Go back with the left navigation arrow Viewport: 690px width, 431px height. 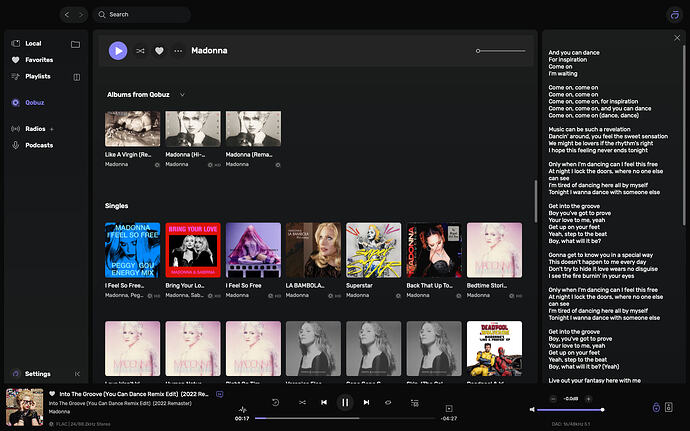(67, 15)
